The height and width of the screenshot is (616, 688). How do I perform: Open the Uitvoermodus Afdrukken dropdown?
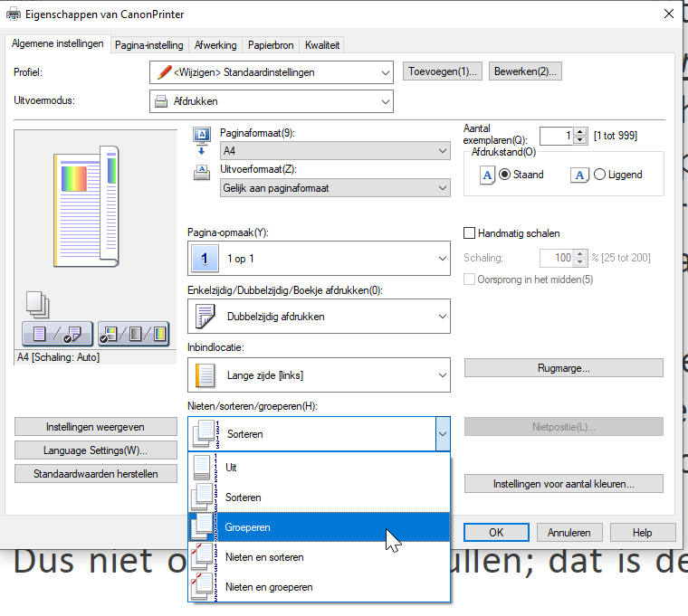pyautogui.click(x=271, y=101)
